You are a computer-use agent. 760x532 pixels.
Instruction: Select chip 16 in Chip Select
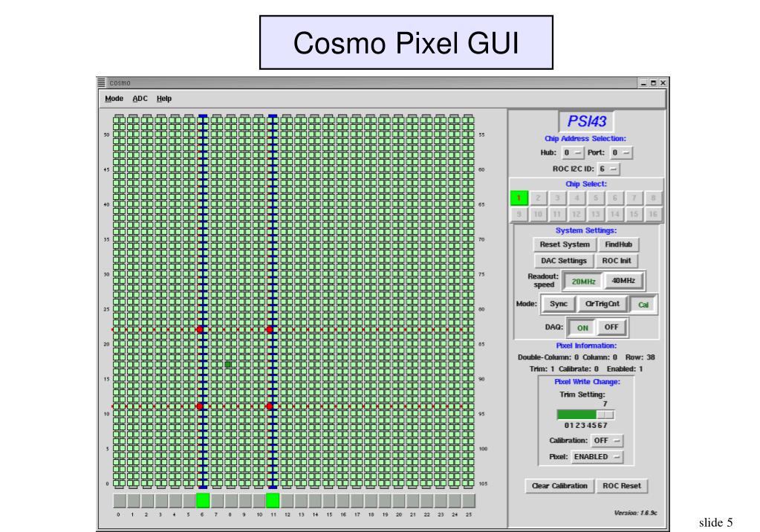(653, 214)
